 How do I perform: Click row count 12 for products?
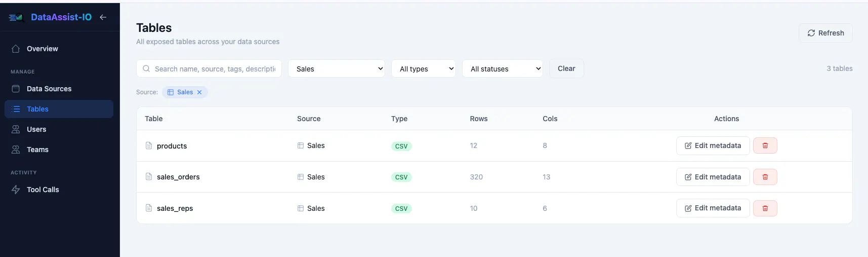click(x=474, y=145)
